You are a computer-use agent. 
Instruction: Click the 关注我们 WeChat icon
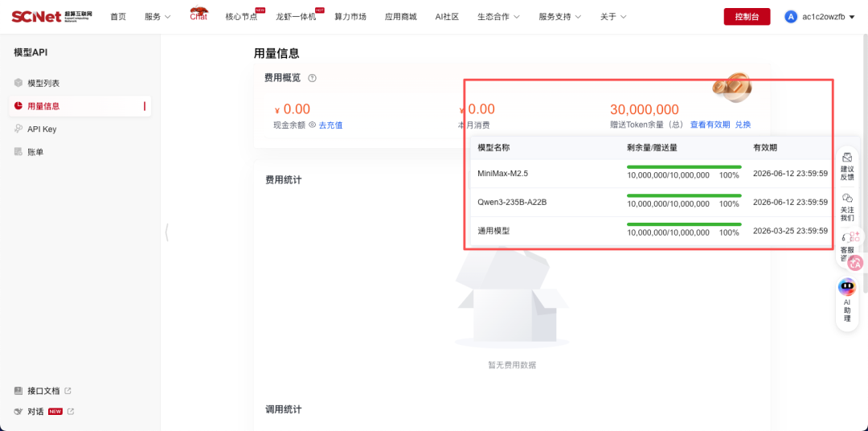click(846, 198)
